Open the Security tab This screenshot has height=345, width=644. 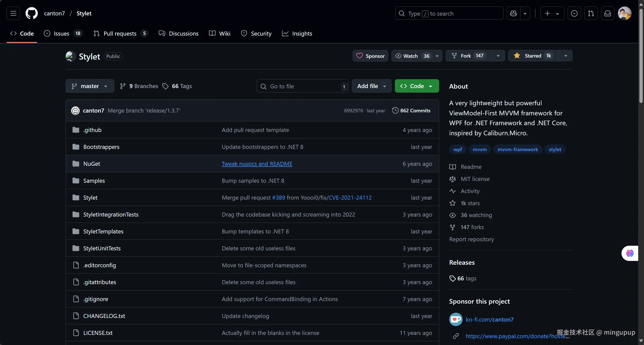coord(256,34)
